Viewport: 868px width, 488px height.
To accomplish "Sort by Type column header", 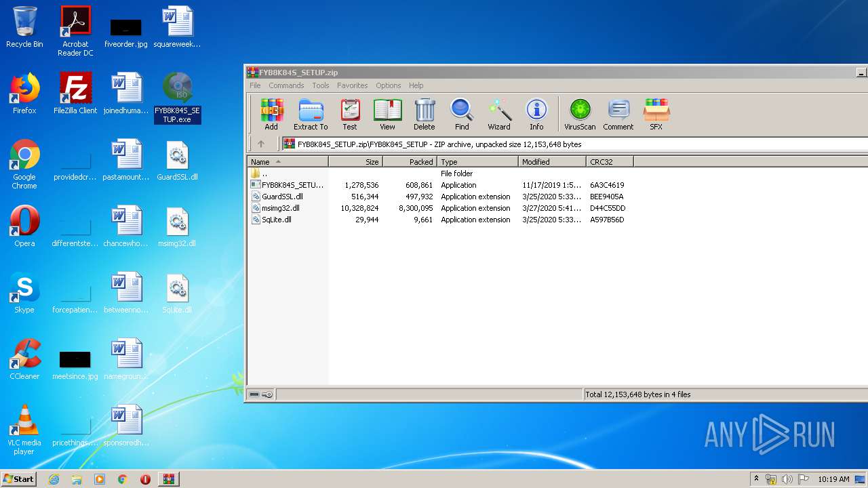I will (x=478, y=161).
